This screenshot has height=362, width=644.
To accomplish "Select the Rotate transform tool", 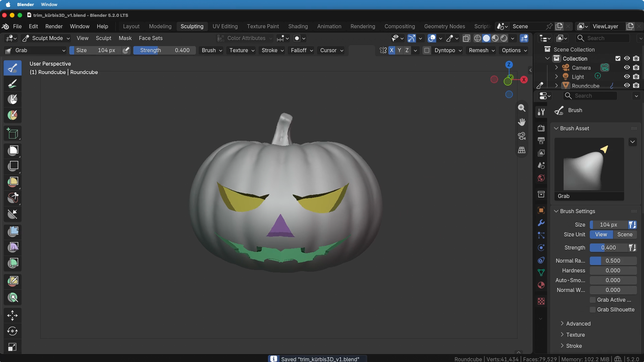I will pyautogui.click(x=13, y=331).
